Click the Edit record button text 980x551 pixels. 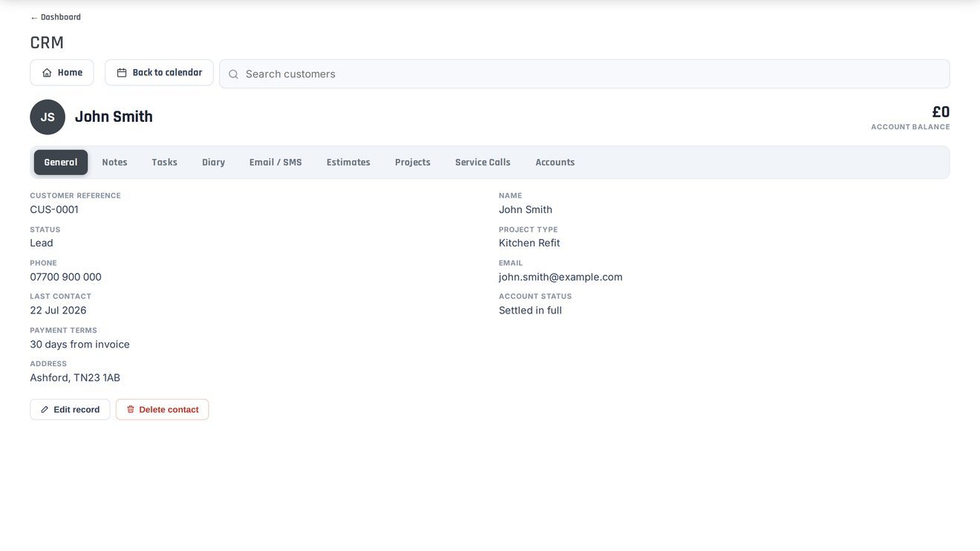[76, 410]
